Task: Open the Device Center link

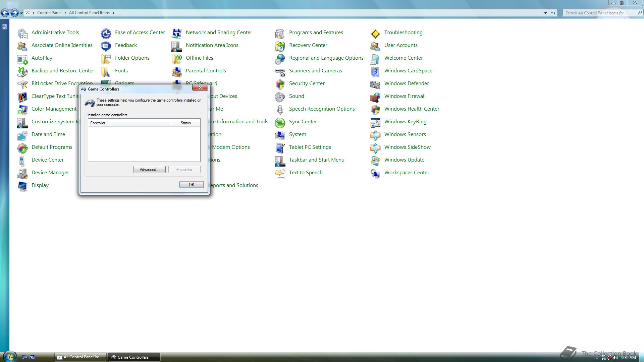Action: tap(48, 160)
